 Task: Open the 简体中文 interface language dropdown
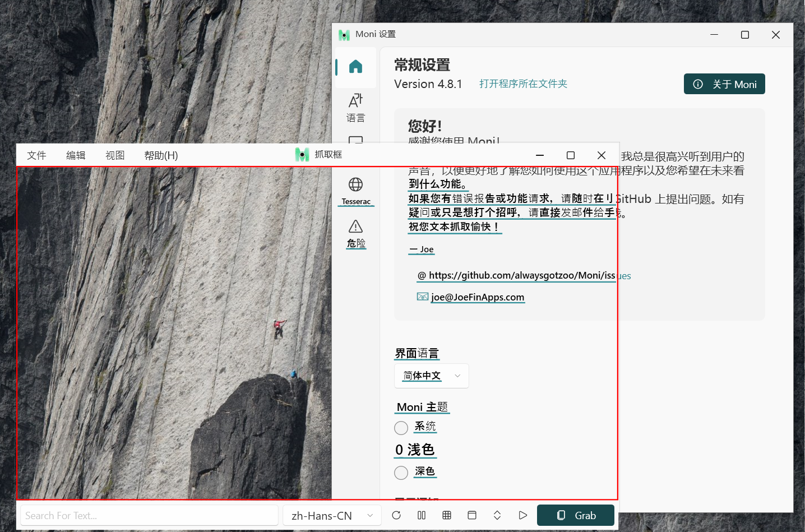coord(431,376)
